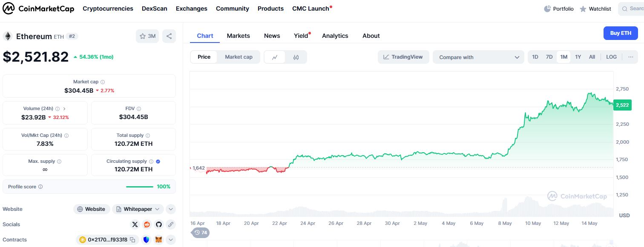
Task: Set chart range to 1M
Action: [x=563, y=57]
